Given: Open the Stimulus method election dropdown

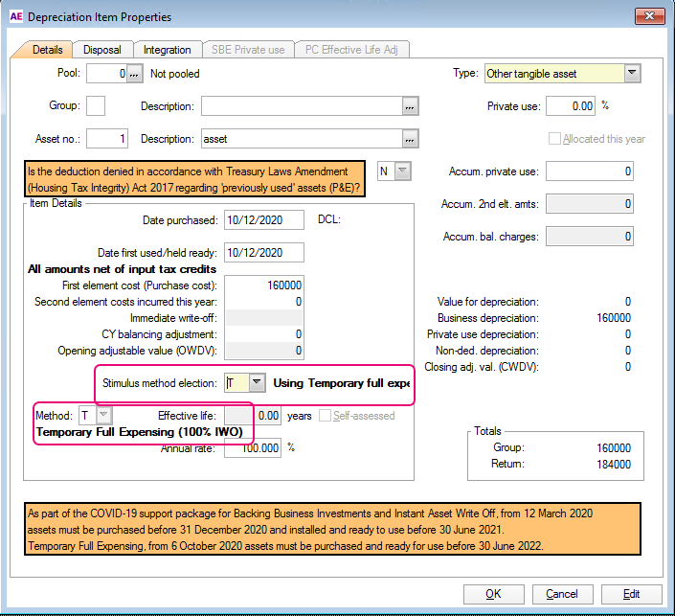Looking at the screenshot, I should click(x=256, y=383).
